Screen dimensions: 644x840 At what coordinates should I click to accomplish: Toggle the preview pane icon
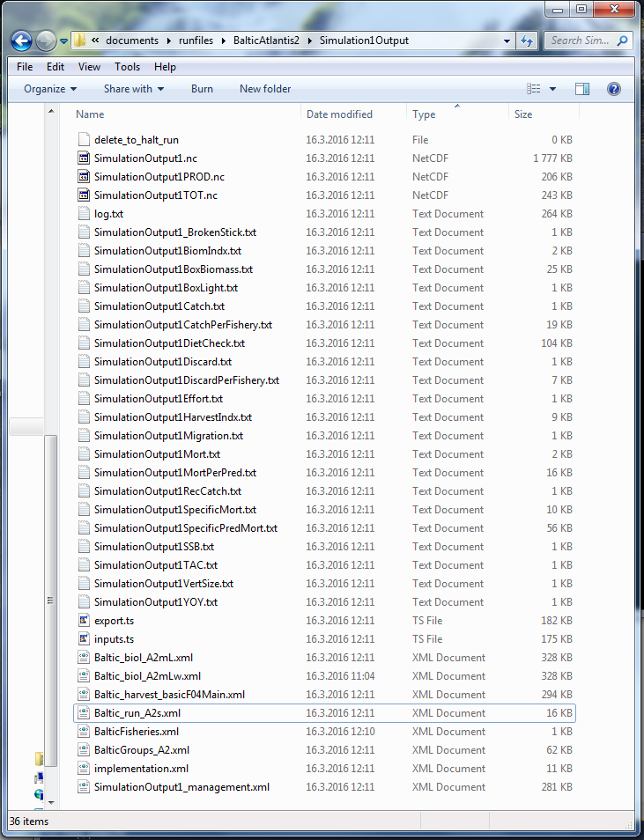[582, 89]
